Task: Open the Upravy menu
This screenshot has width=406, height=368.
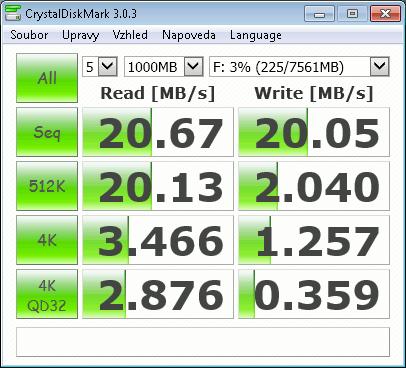Action: pyautogui.click(x=80, y=35)
